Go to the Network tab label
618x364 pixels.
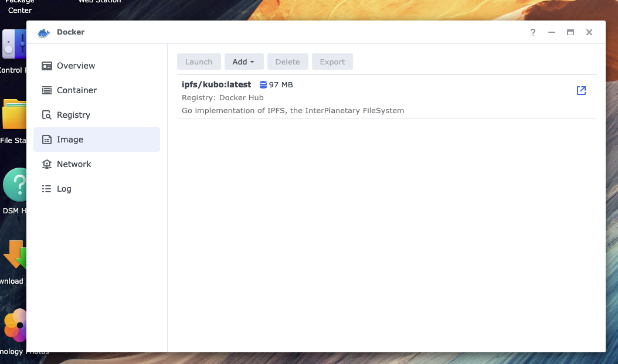click(x=74, y=164)
